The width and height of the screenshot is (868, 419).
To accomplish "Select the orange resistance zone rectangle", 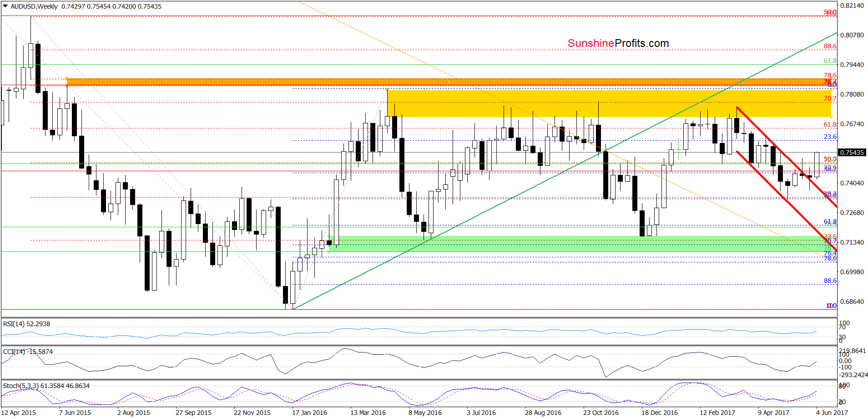I will [x=449, y=82].
